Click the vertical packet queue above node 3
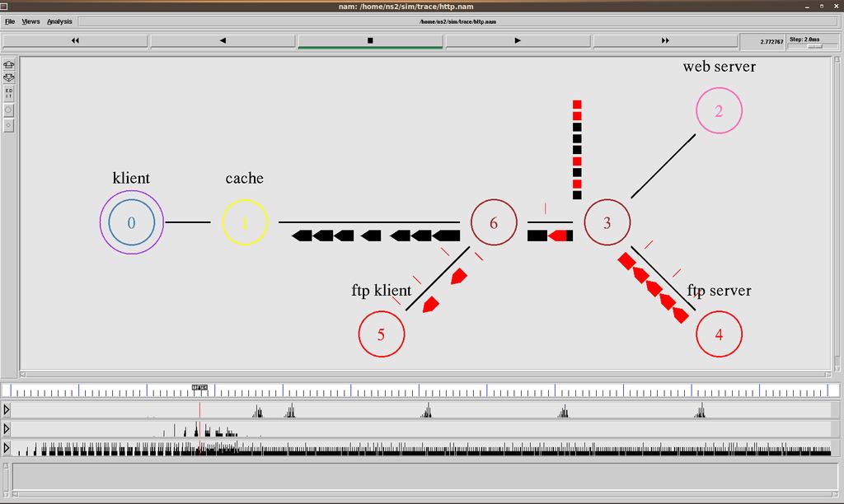 coord(577,150)
